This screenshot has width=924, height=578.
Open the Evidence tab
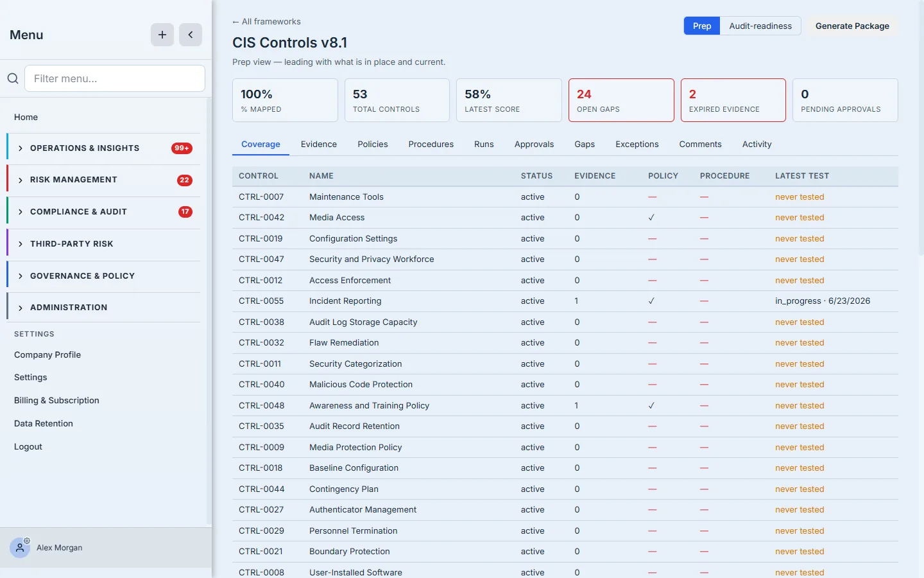(319, 144)
